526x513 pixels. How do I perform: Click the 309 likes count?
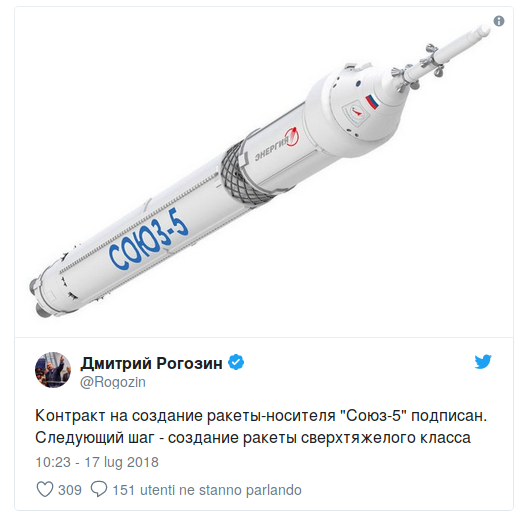70,490
